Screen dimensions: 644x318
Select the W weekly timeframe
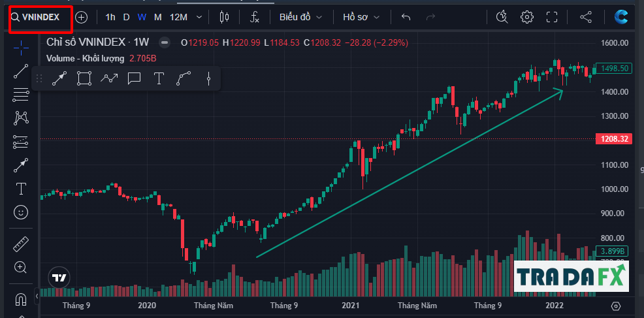(x=142, y=17)
